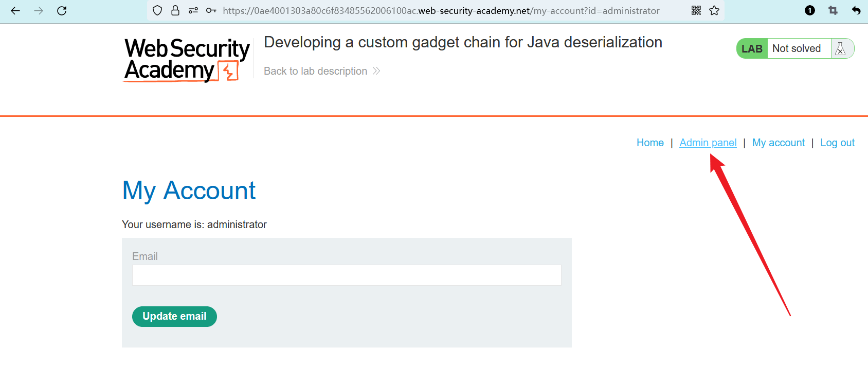Reload the current page

click(62, 11)
